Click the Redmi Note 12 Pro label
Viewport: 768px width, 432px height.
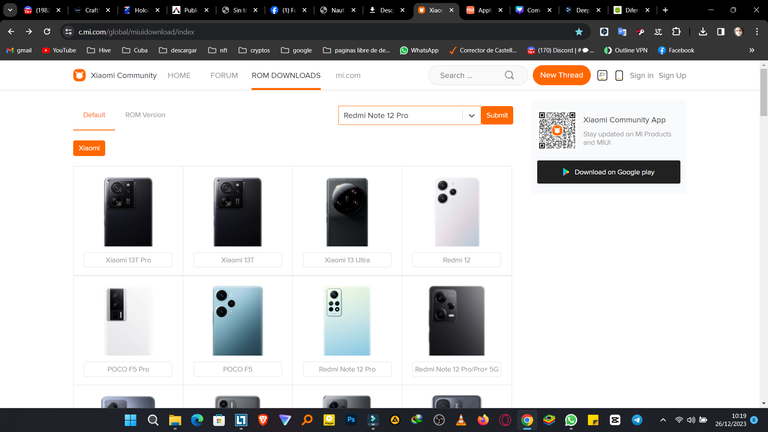pyautogui.click(x=347, y=369)
